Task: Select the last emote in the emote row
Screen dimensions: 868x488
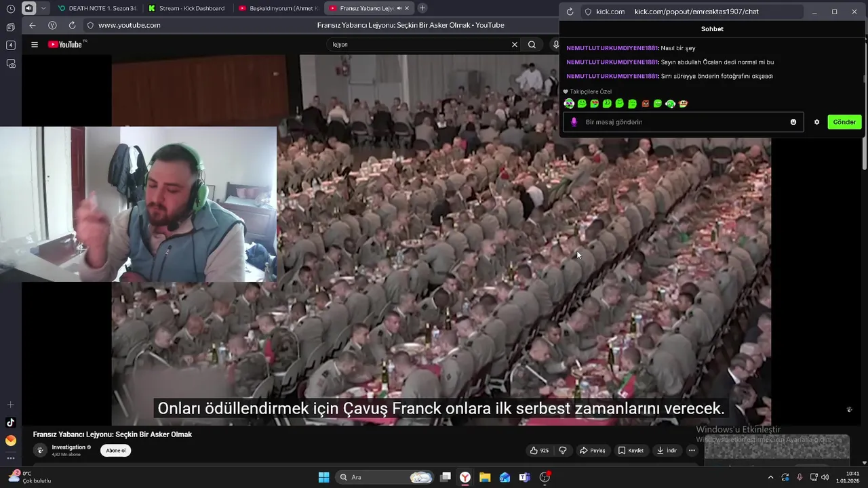Action: 683,104
